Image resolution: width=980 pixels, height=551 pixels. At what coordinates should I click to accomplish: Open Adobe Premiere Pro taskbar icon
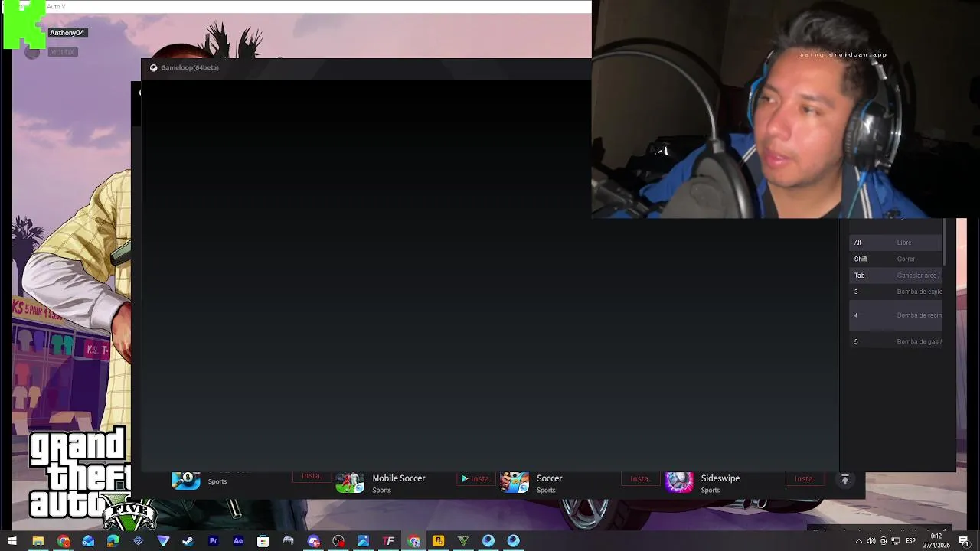[213, 541]
